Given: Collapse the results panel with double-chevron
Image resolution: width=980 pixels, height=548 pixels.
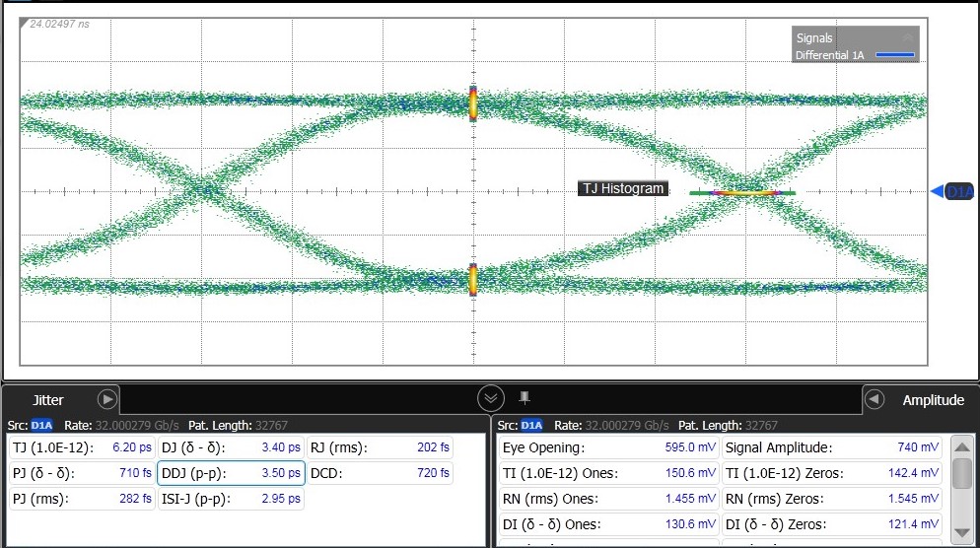Looking at the screenshot, I should 490,398.
